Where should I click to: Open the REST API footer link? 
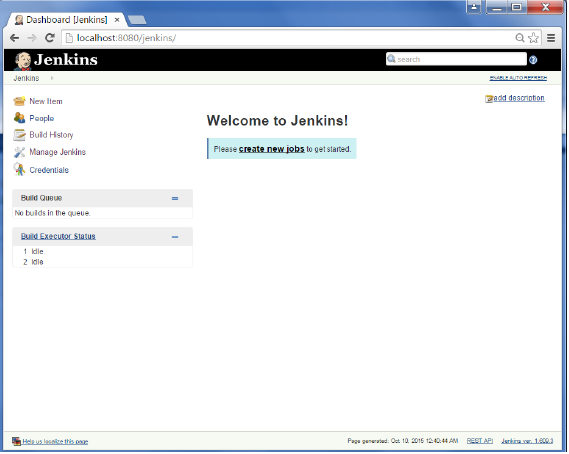480,441
